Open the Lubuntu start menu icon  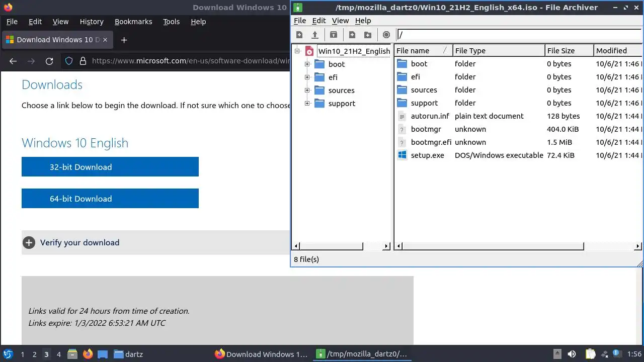pos(8,354)
